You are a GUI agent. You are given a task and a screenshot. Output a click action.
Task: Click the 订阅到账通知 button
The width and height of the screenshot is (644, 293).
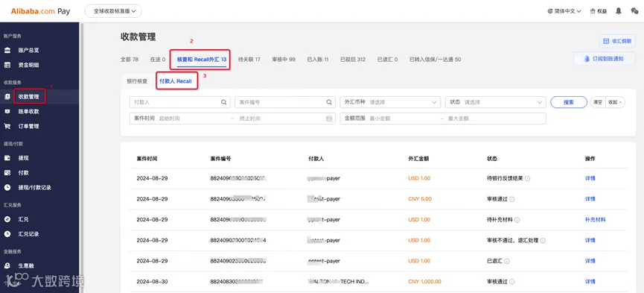pos(604,59)
